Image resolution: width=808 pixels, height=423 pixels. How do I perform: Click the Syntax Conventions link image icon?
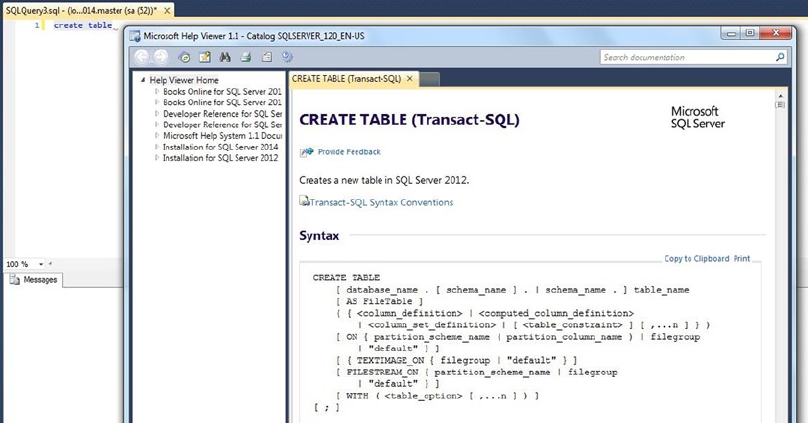(304, 201)
